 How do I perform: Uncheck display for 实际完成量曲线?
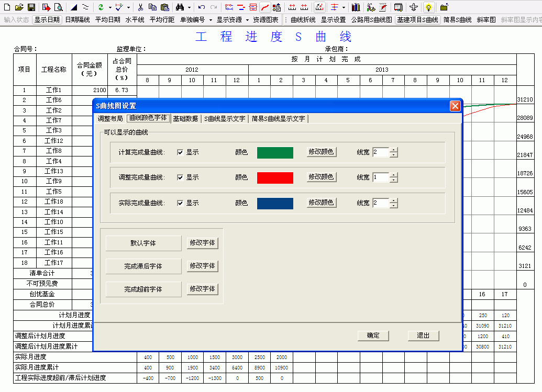pos(180,203)
